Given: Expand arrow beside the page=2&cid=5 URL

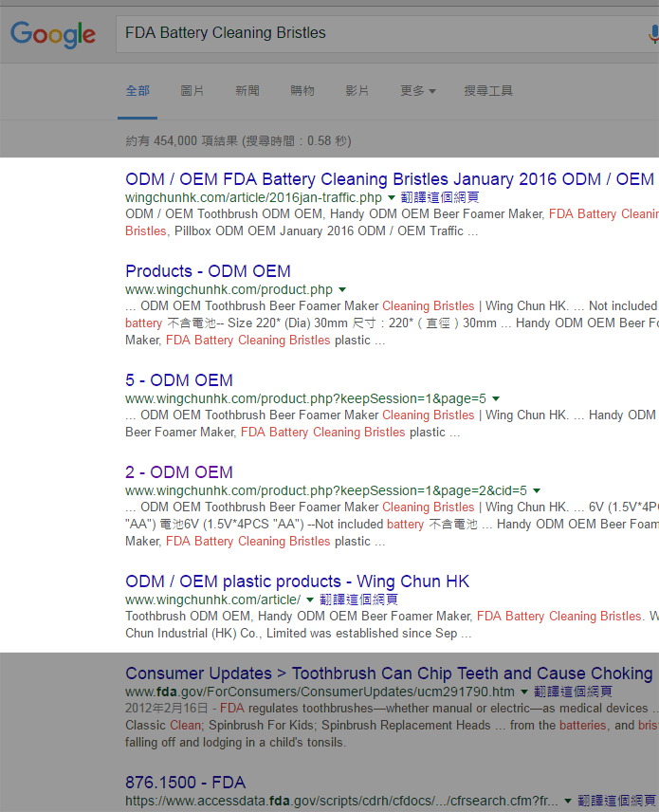Looking at the screenshot, I should [x=537, y=491].
